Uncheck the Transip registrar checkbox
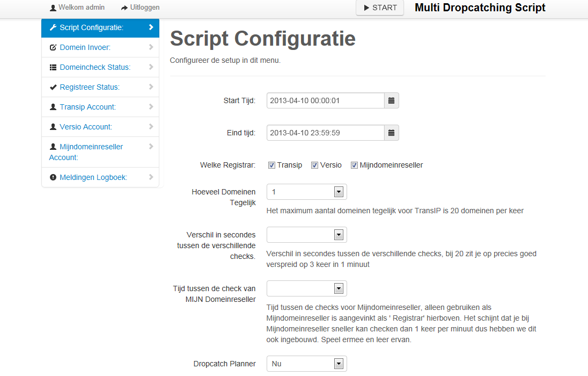588x376 pixels. point(272,165)
